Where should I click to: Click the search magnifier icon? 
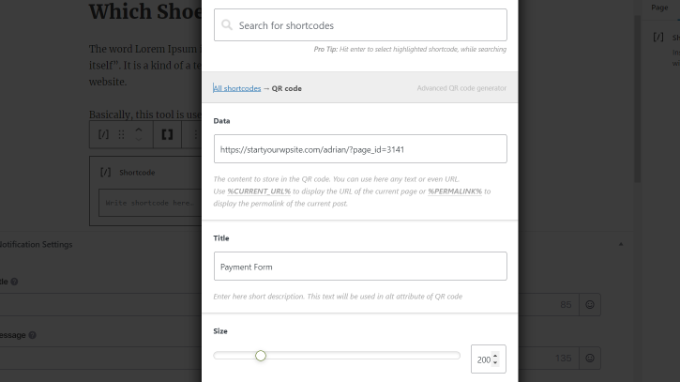(x=227, y=25)
